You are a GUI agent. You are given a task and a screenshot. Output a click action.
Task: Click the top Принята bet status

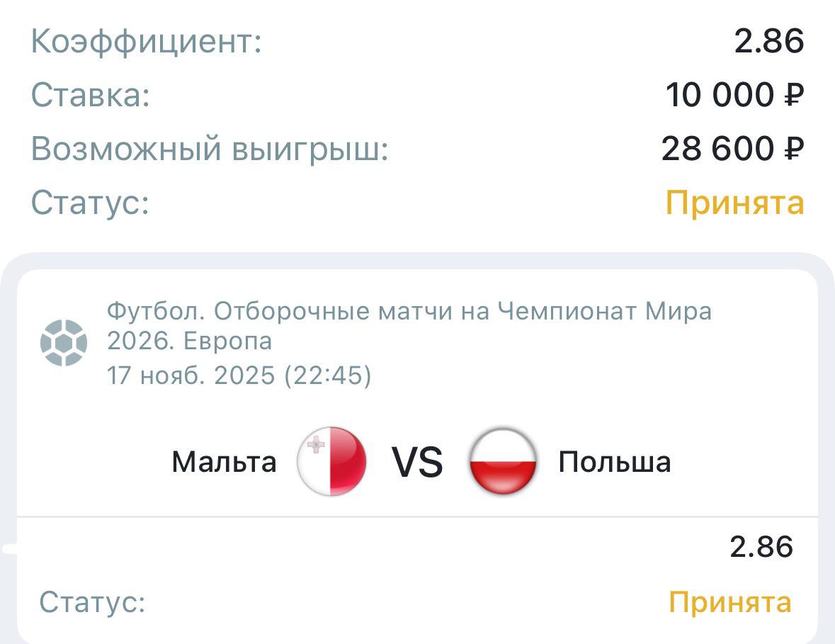(734, 203)
